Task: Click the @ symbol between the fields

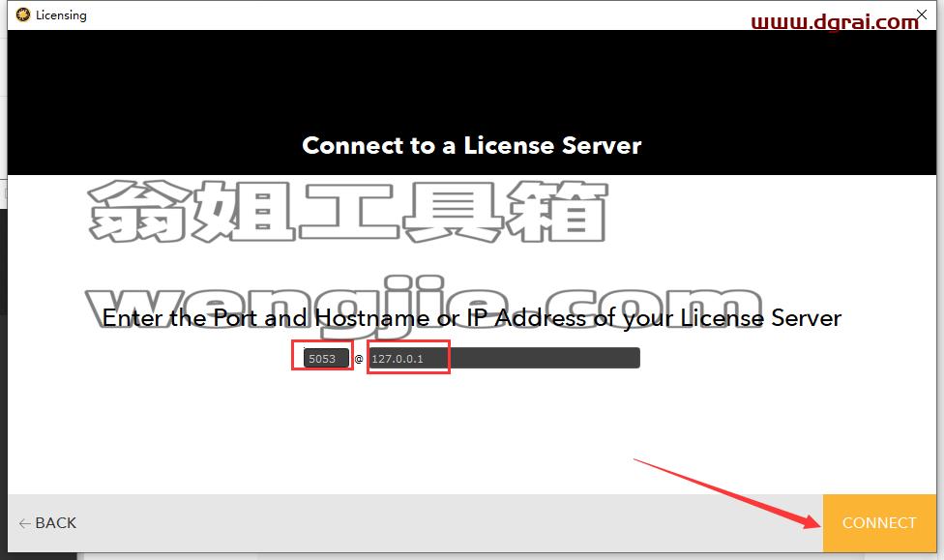Action: coord(359,359)
